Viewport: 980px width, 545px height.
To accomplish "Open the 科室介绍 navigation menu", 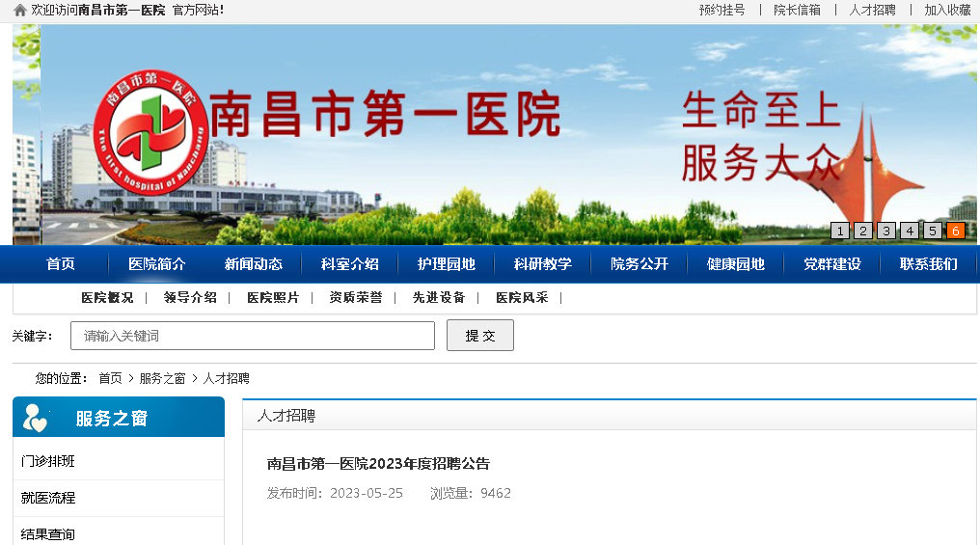I will point(349,263).
